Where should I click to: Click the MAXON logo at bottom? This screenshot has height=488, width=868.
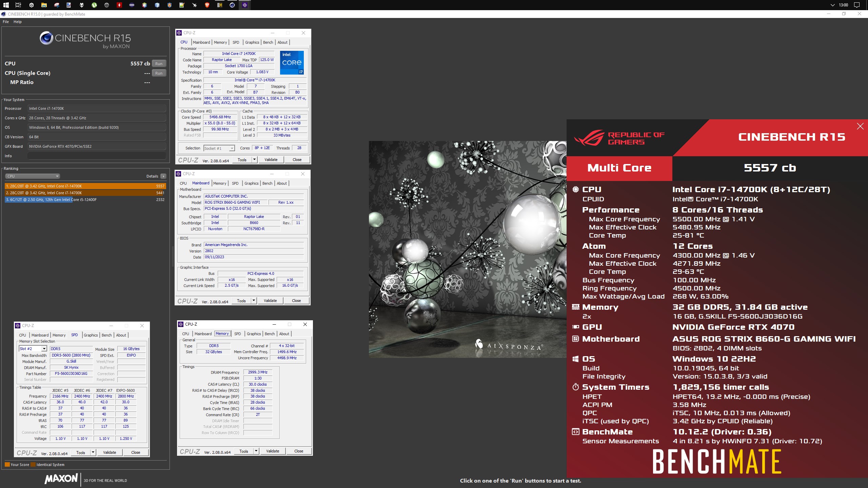pyautogui.click(x=61, y=479)
